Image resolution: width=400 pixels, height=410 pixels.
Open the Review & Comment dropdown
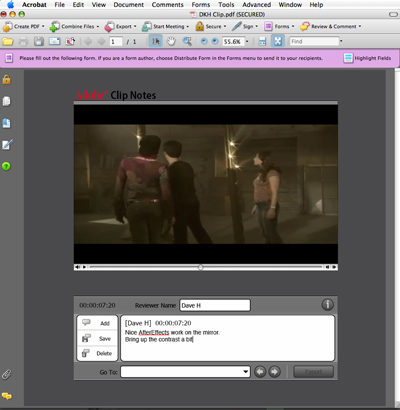coord(331,26)
